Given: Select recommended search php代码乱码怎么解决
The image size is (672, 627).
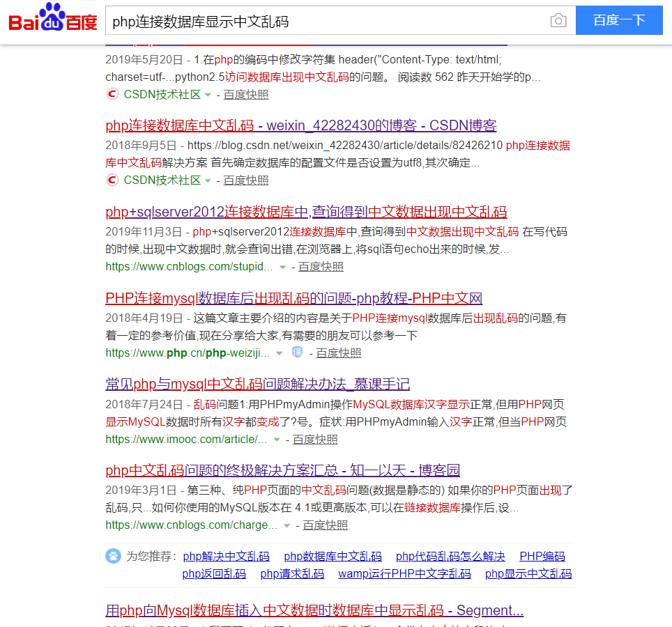Looking at the screenshot, I should [x=450, y=557].
